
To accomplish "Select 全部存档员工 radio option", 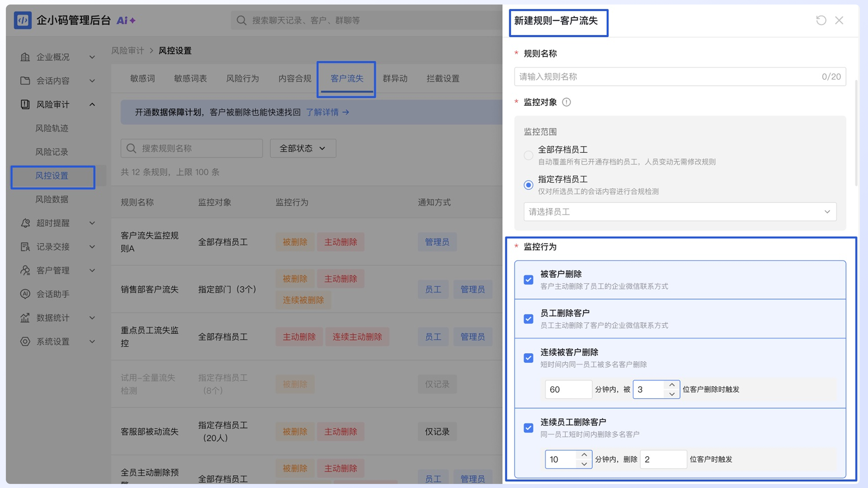I will coord(528,155).
